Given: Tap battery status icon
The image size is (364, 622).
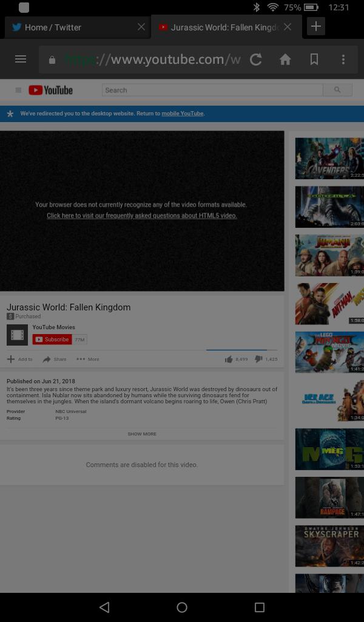Looking at the screenshot, I should click(x=311, y=7).
